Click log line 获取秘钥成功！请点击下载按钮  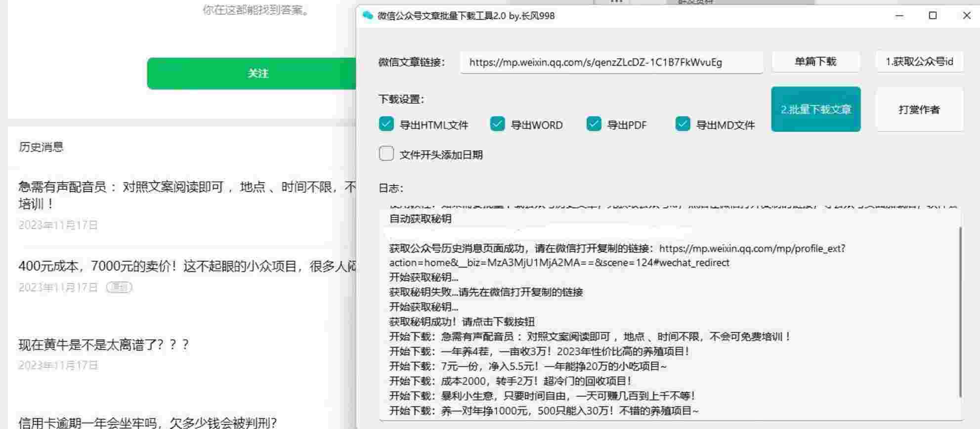coord(462,322)
